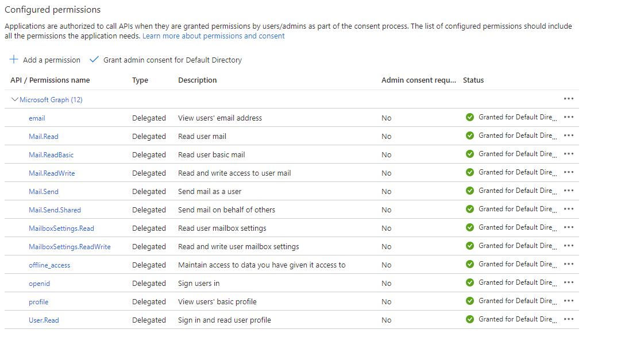Collapse the Microsoft Graph group chevron
Screen dimensions: 644x341
(x=15, y=99)
